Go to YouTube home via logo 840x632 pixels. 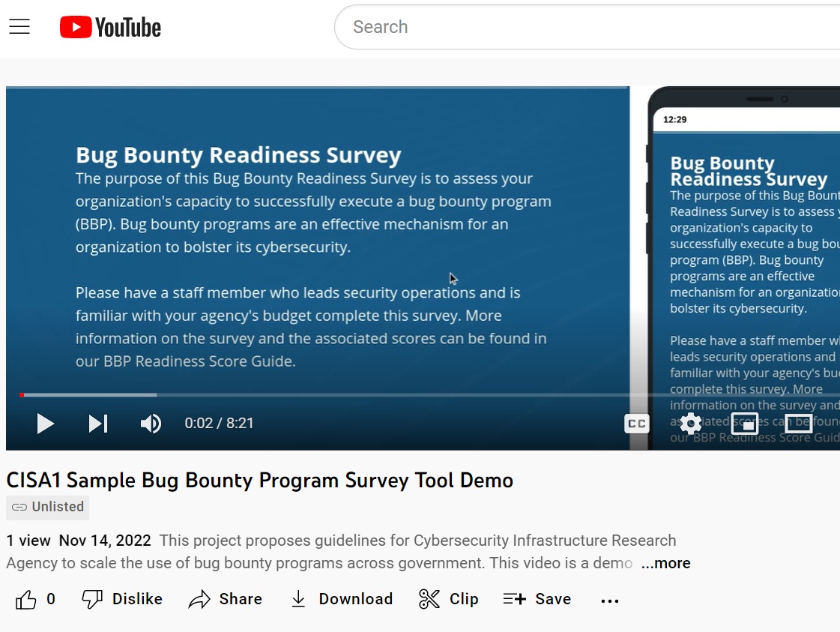(110, 27)
